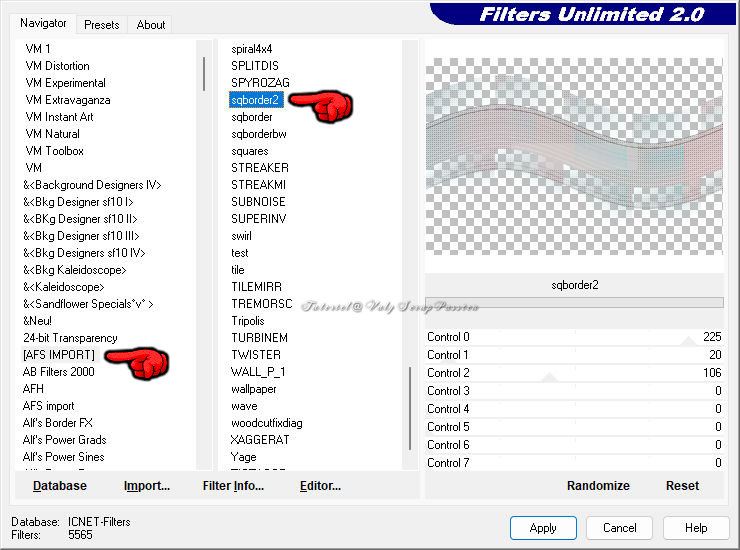Select the TWISTER filter

[x=256, y=355]
